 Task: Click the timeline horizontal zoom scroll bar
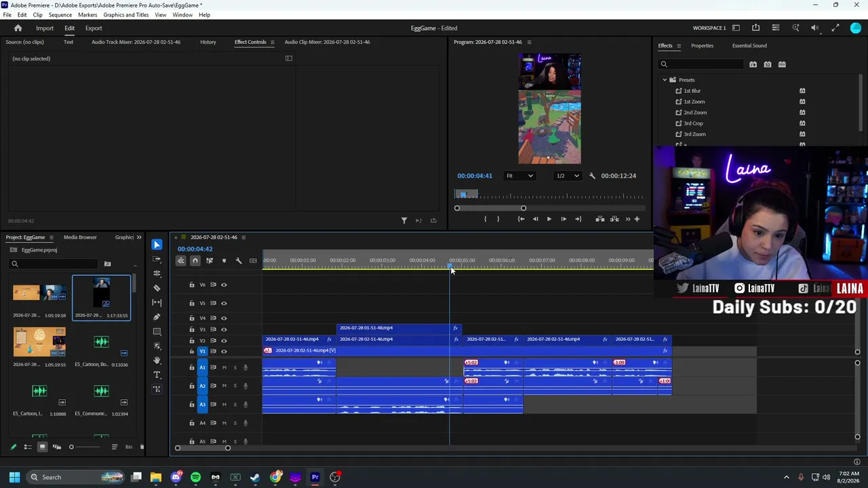tap(203, 448)
